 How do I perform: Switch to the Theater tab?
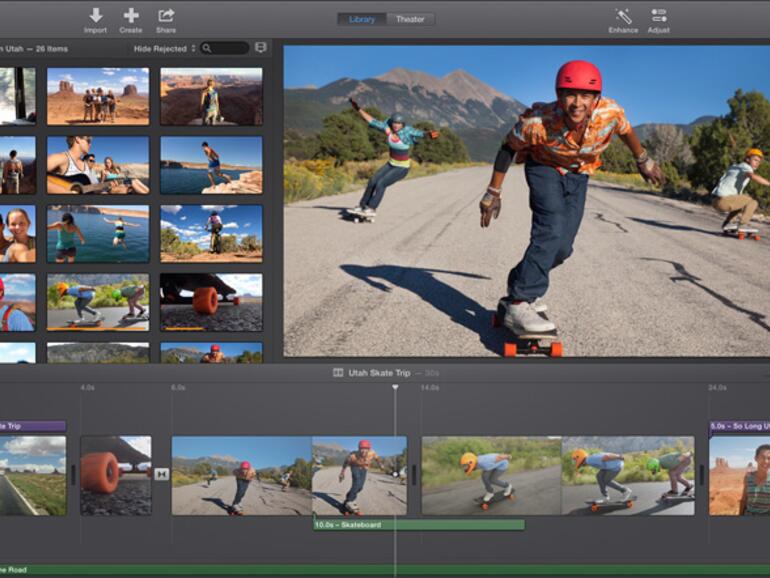click(x=410, y=19)
